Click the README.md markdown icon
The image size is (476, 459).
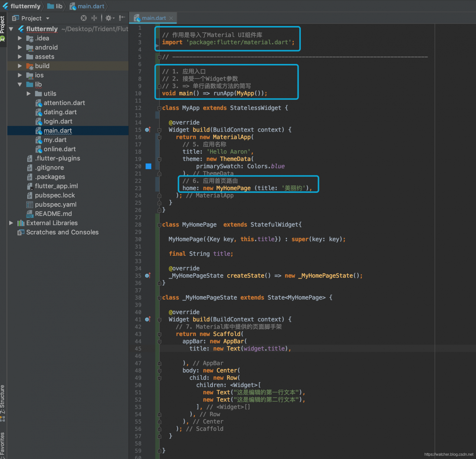(30, 214)
